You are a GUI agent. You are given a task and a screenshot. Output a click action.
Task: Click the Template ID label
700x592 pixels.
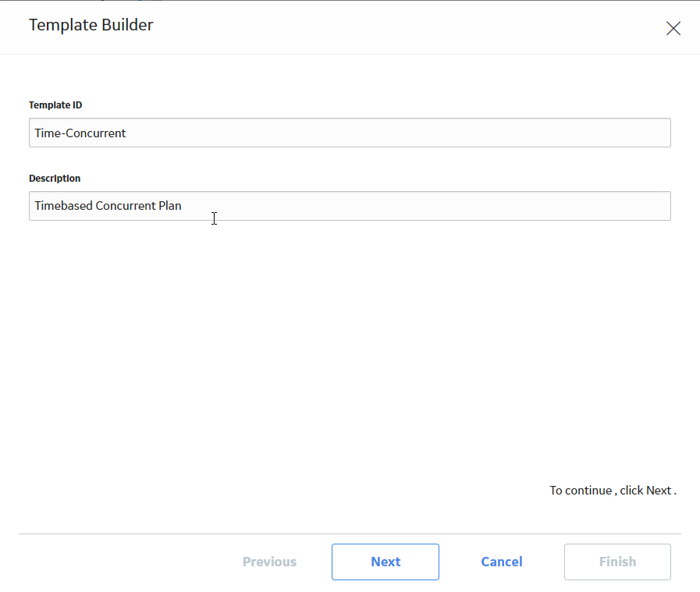(x=55, y=105)
